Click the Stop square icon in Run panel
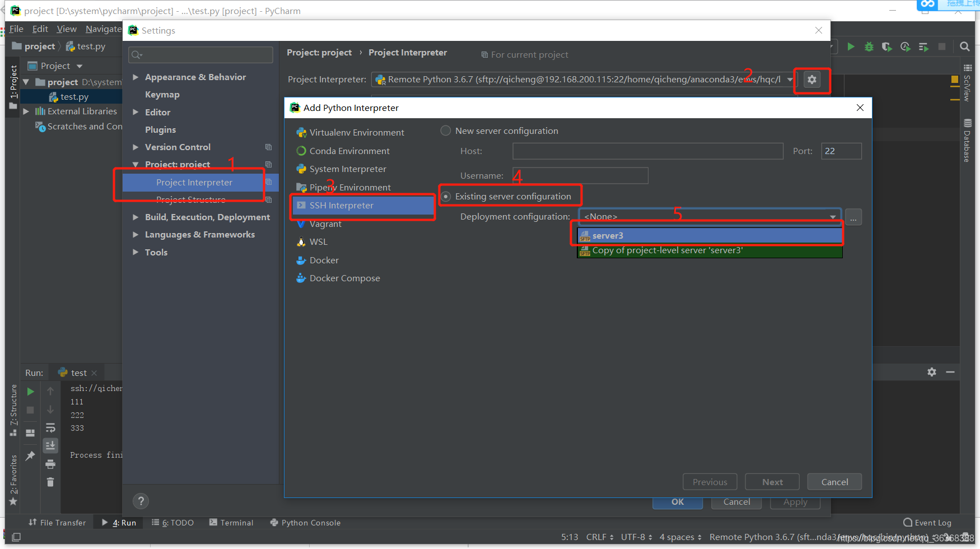The image size is (980, 549). [31, 410]
